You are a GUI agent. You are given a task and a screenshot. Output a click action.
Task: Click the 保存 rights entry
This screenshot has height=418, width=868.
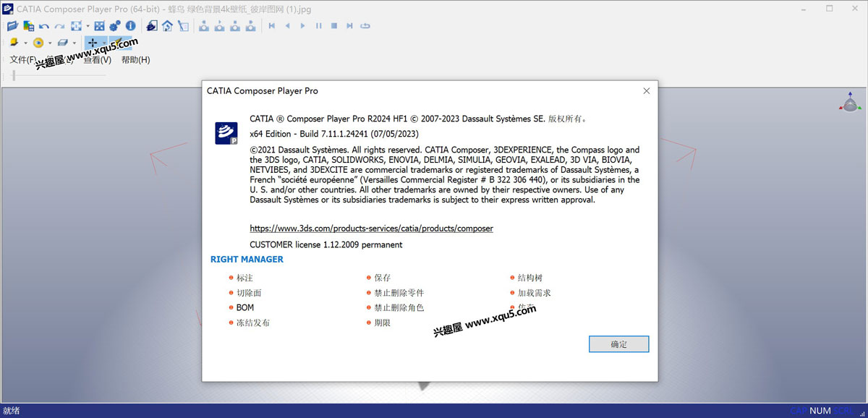point(383,278)
